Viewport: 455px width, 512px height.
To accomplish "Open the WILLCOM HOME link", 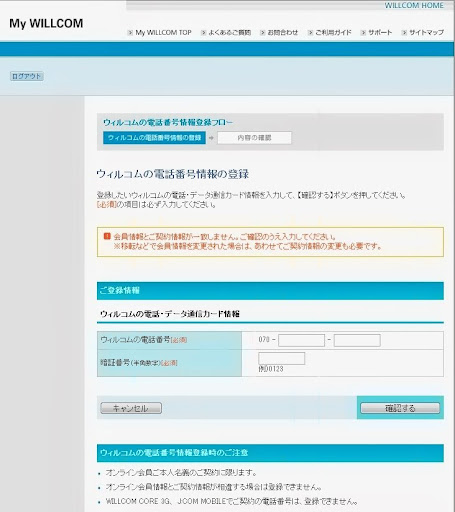I will (414, 5).
